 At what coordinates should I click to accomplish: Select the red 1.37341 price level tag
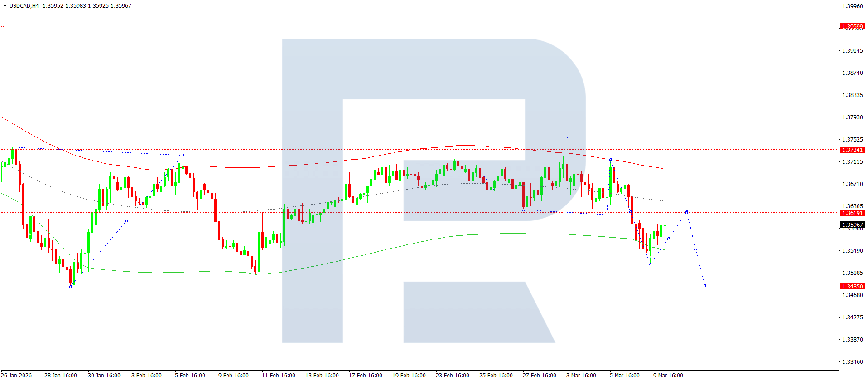(852, 150)
